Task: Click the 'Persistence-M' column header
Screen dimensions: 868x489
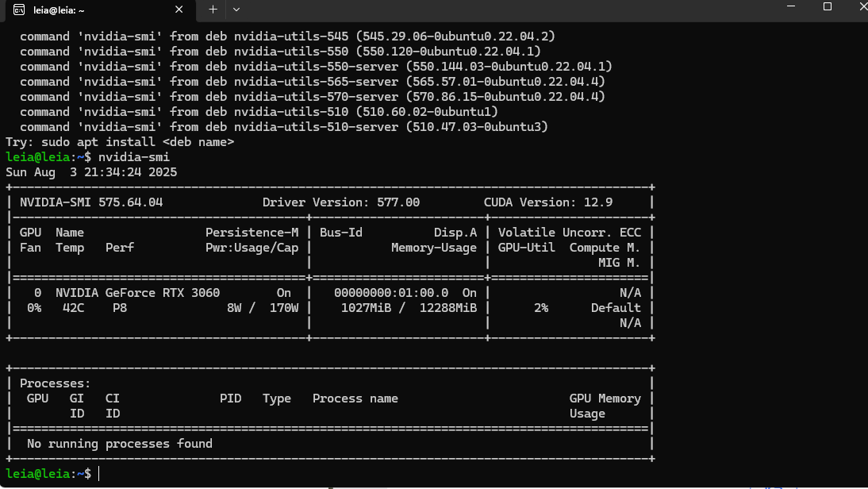Action: point(252,232)
